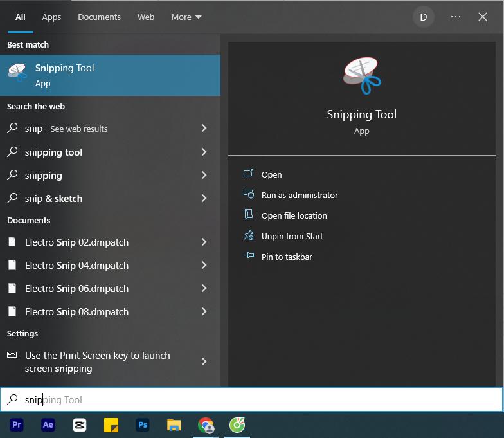
Task: Click the search icon beside 'snip & sketch'
Action: click(12, 198)
